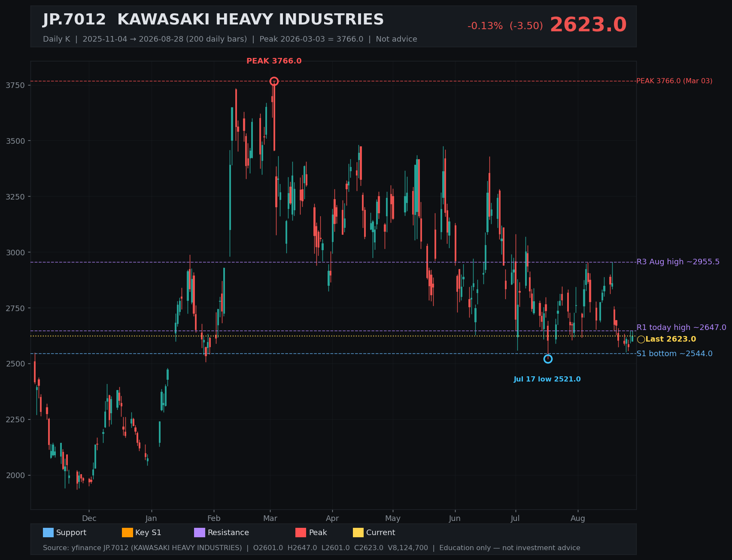Click the '2025-11-04 → 2026-08-28 (200 daily bars)' range
The image size is (732, 560).
tap(165, 39)
